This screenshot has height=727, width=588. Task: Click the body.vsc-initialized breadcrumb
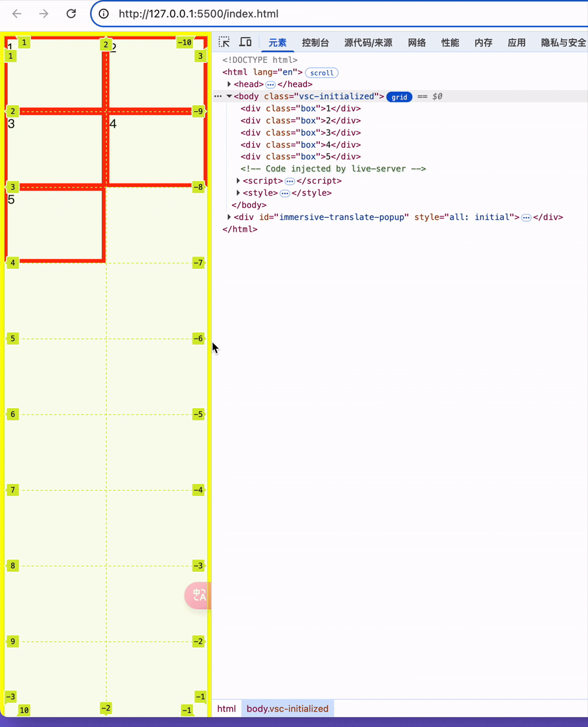[x=288, y=708]
